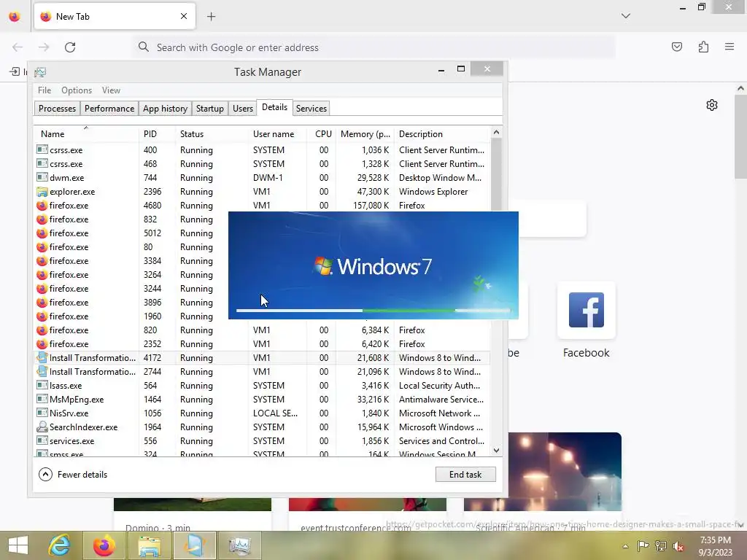This screenshot has width=747, height=560.
Task: Click the process list scroll-down arrow
Action: point(496,450)
